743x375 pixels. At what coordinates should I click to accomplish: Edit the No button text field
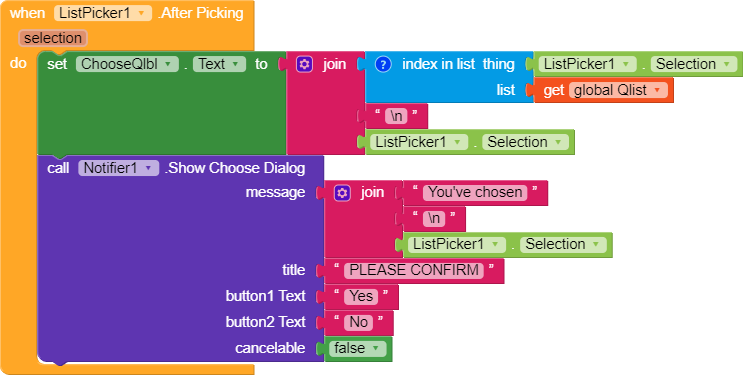[359, 322]
